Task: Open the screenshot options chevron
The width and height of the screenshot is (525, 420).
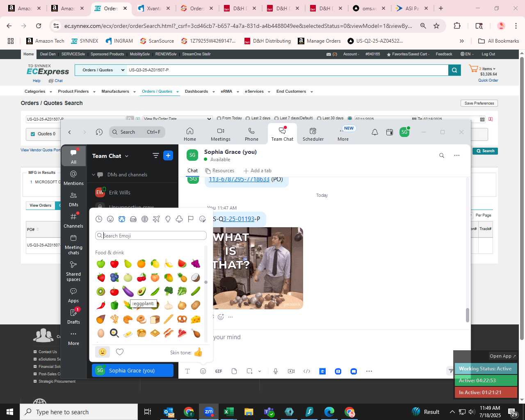Action: [260, 371]
